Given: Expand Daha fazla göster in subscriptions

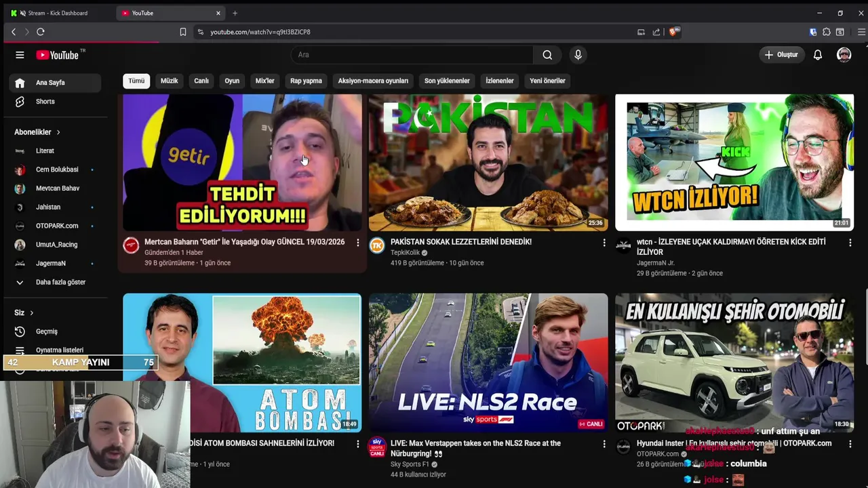Looking at the screenshot, I should [x=54, y=282].
